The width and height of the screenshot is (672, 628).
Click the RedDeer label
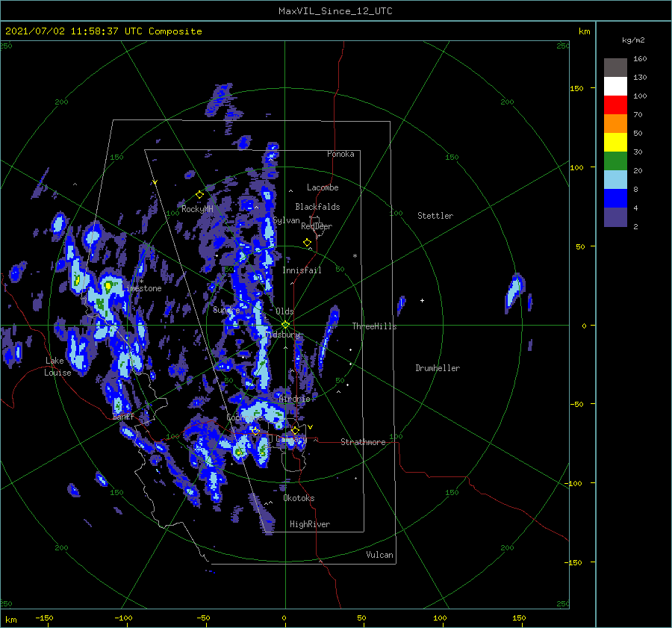pyautogui.click(x=317, y=226)
